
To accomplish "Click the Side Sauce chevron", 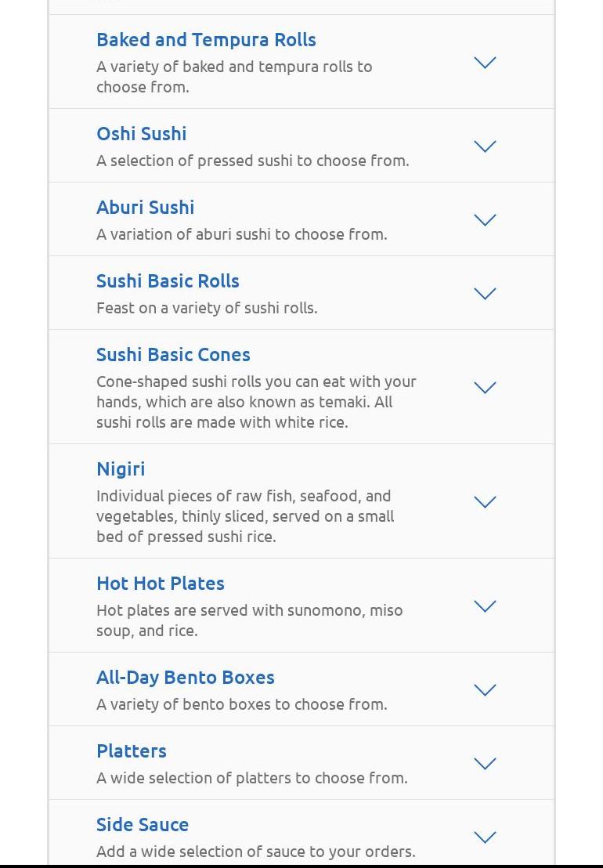I will point(485,837).
